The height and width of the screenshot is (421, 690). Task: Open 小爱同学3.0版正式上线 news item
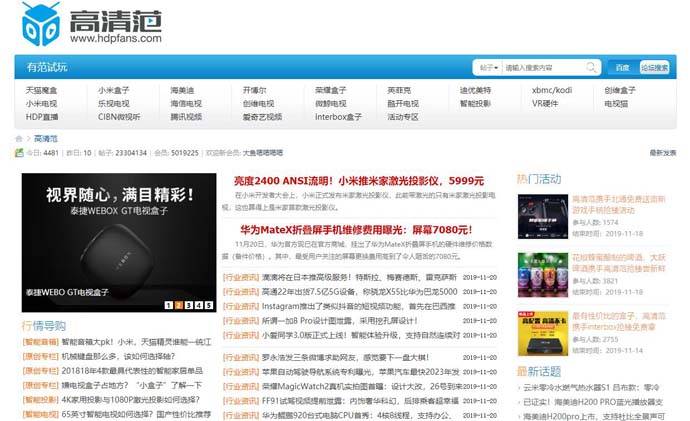(361, 335)
